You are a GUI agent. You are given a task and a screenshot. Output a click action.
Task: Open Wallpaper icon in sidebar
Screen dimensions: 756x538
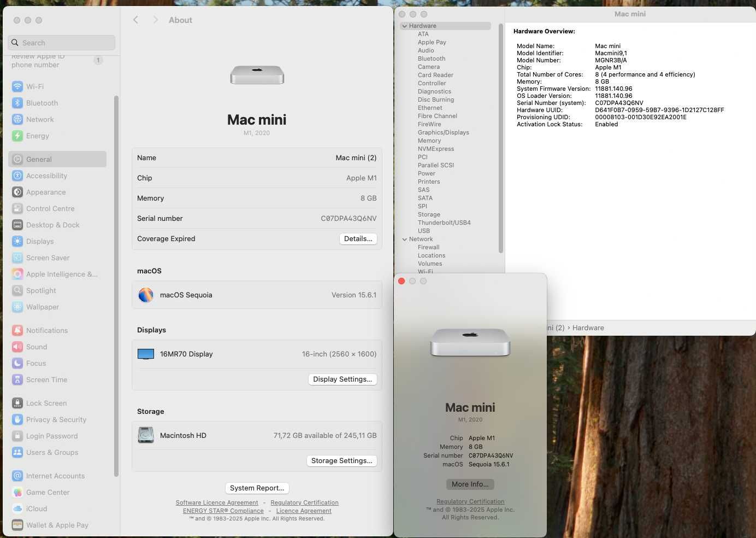click(17, 307)
